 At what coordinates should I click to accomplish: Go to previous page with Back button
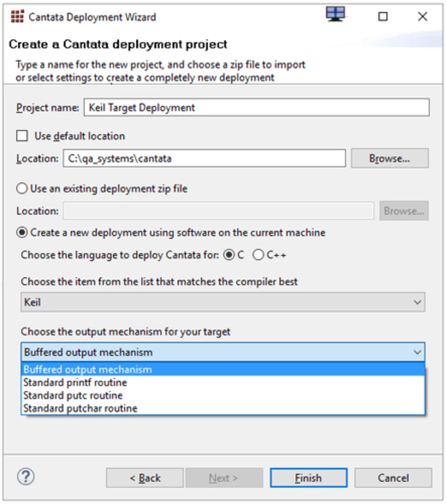pyautogui.click(x=145, y=478)
